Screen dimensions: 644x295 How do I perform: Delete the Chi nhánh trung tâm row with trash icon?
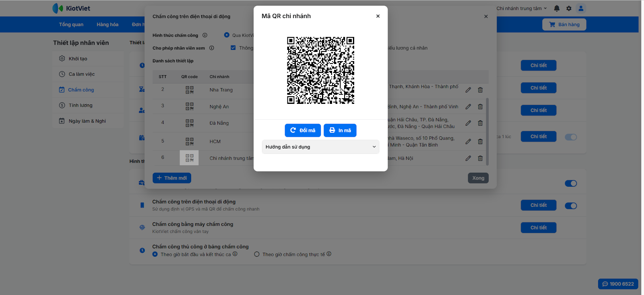click(x=480, y=158)
